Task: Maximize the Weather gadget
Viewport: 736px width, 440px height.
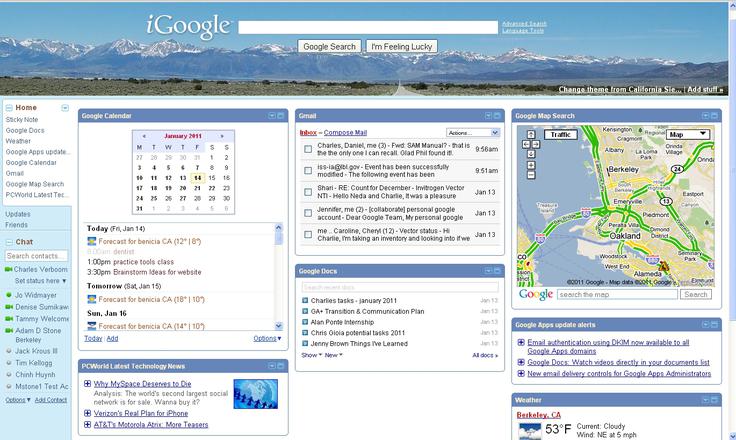Action: [x=714, y=400]
